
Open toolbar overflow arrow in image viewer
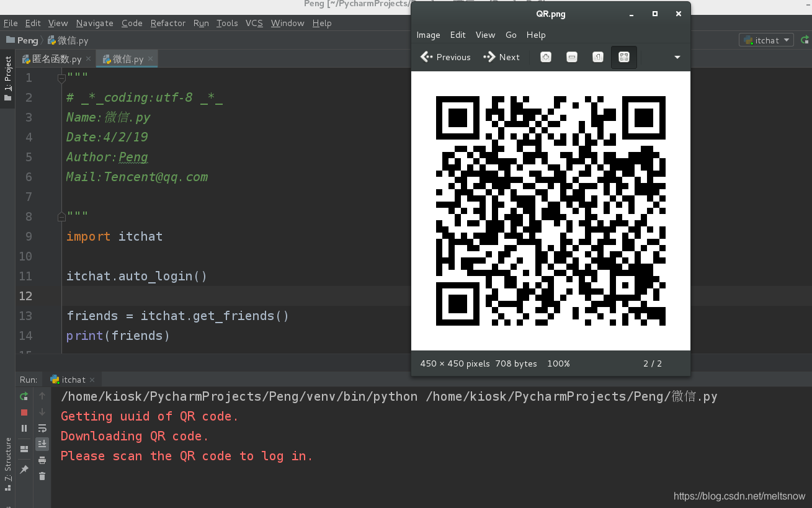point(677,57)
